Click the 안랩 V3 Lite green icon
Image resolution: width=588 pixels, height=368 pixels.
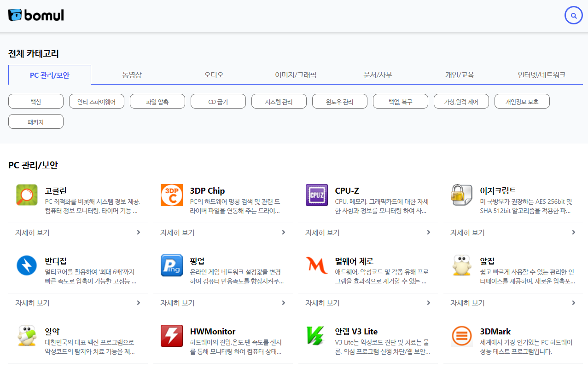pyautogui.click(x=317, y=336)
